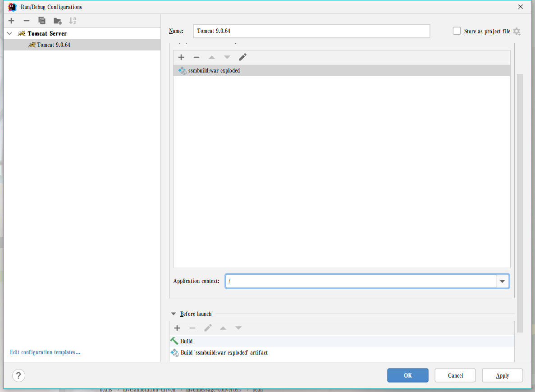The image size is (535, 392).
Task: Sort configurations alphabetically
Action: (x=73, y=21)
